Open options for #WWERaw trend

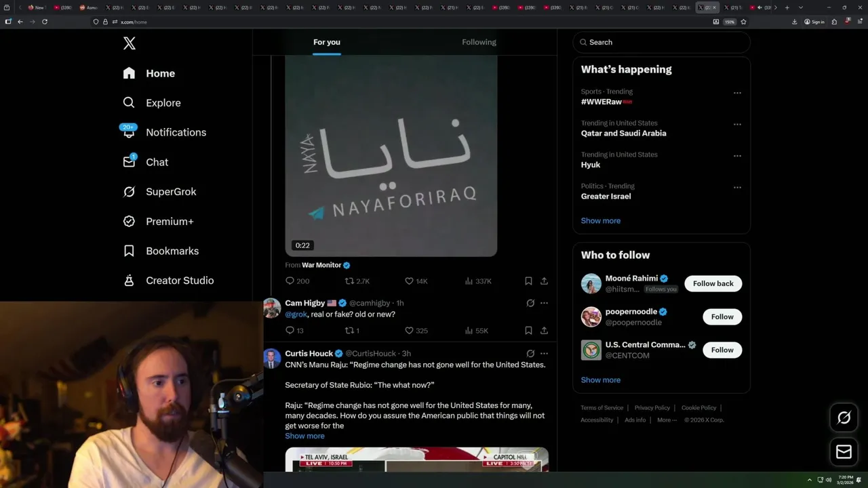point(737,93)
